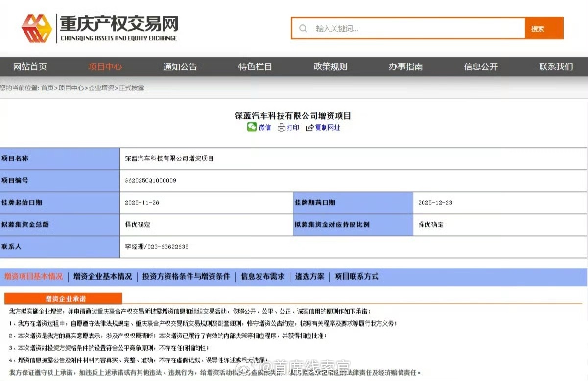Navigate to 网站首页 in the top menu

pyautogui.click(x=31, y=67)
